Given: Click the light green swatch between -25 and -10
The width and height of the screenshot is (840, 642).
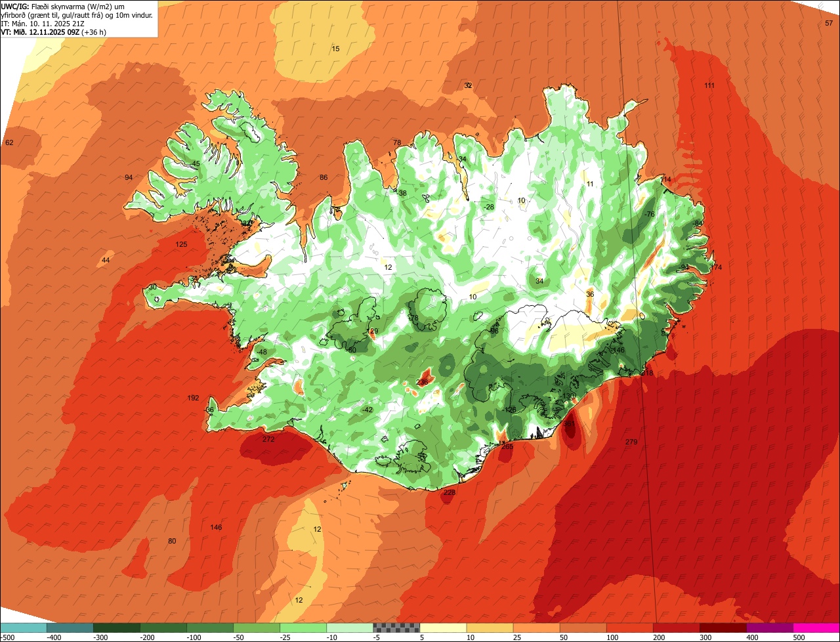Looking at the screenshot, I should 303,628.
